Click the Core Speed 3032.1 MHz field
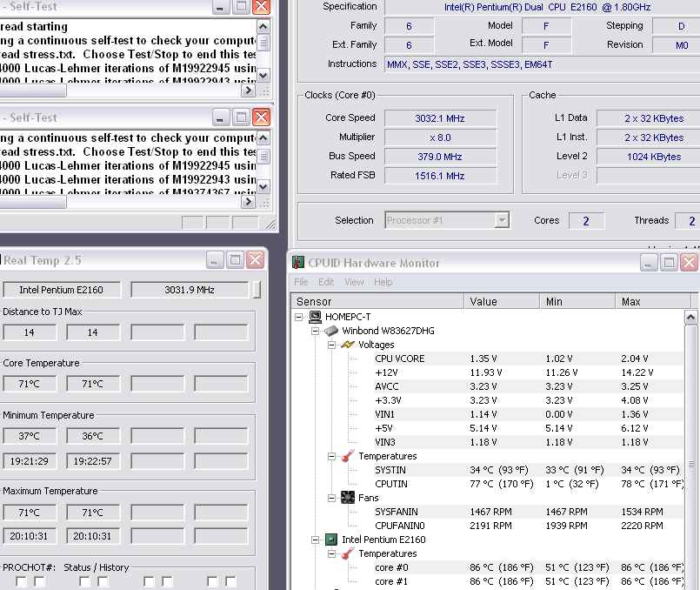This screenshot has height=590, width=700. 440,118
